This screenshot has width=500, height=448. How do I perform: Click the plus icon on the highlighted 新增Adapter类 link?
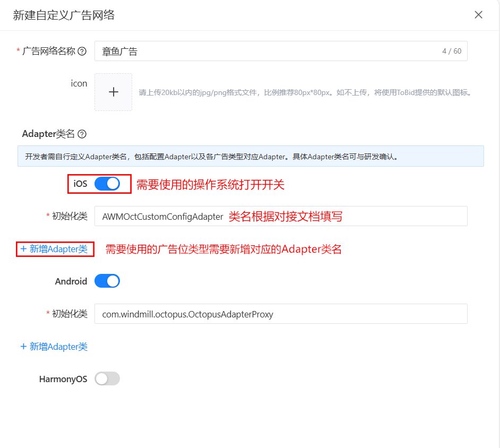[23, 249]
